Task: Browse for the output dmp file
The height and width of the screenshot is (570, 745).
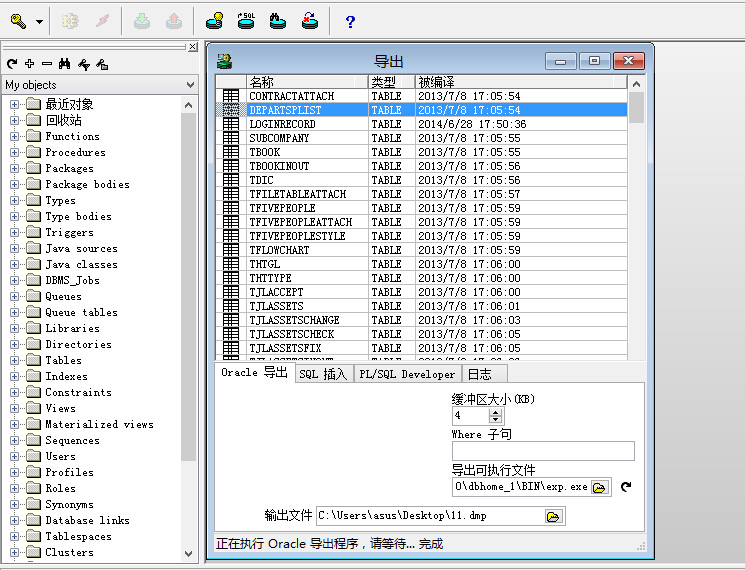Action: point(554,516)
